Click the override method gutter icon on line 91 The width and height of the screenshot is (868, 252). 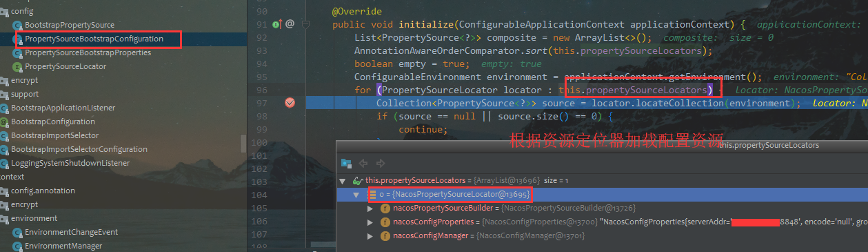coord(277,24)
